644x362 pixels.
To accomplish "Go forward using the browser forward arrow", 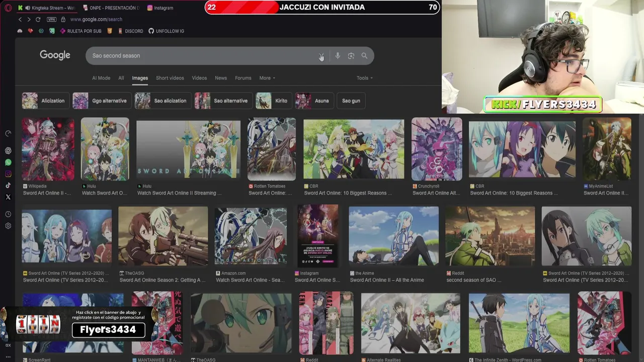I will pyautogui.click(x=29, y=19).
